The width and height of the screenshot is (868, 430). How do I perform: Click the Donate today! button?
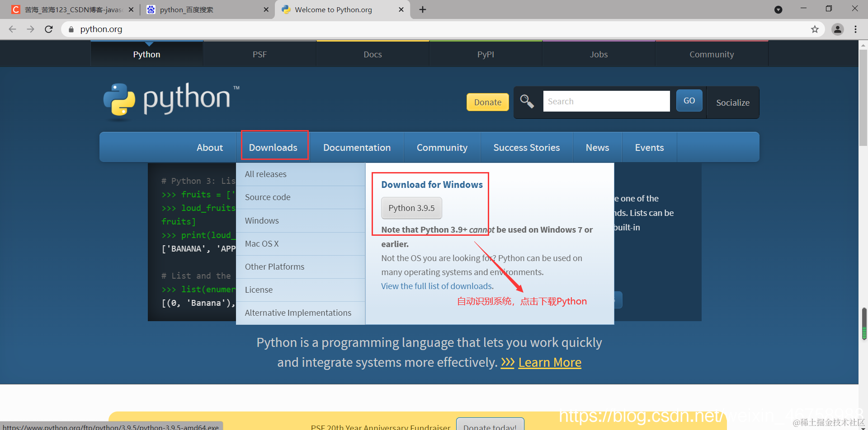(490, 425)
